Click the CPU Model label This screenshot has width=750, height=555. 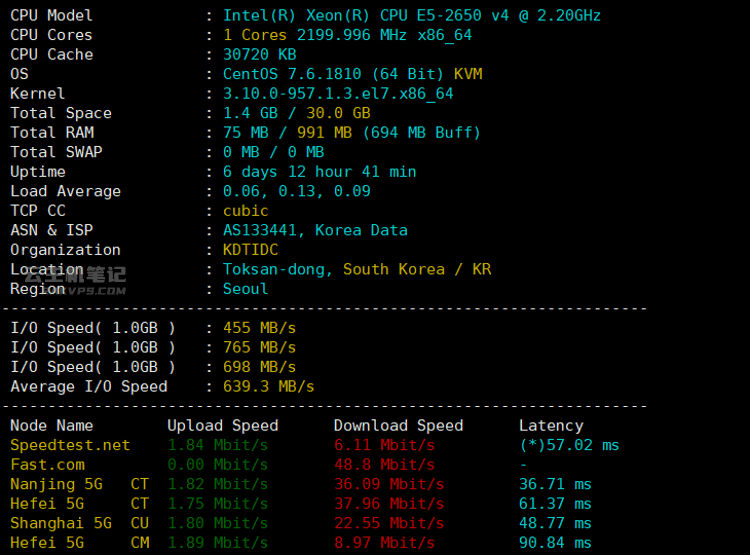point(52,16)
